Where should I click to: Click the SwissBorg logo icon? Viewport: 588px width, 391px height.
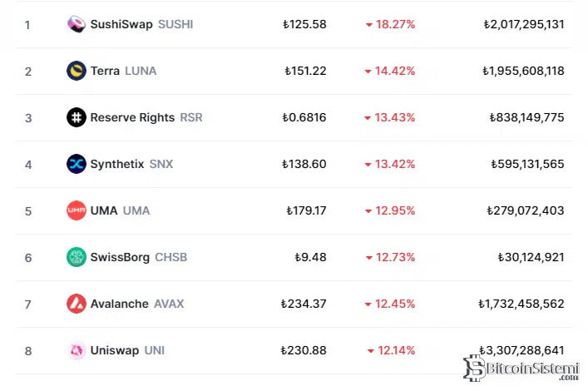click(x=77, y=257)
